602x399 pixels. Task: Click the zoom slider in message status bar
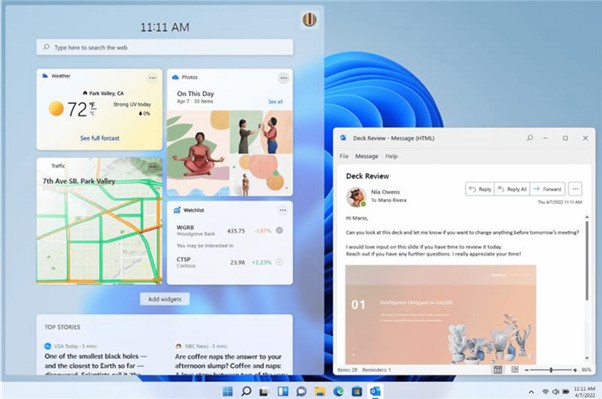tap(551, 370)
